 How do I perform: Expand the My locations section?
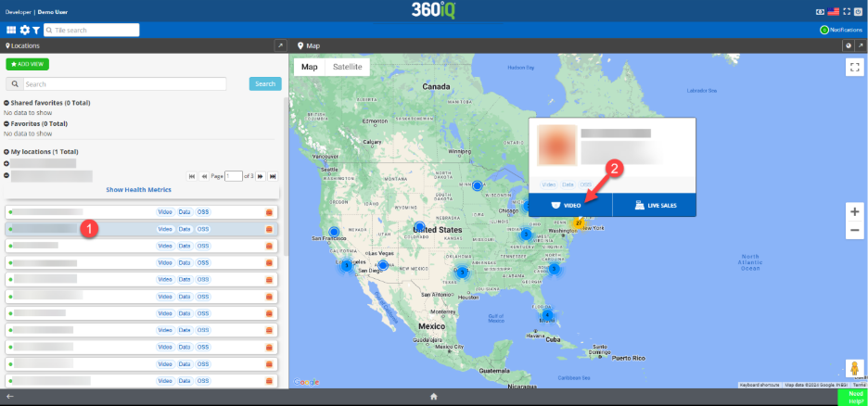[x=6, y=151]
